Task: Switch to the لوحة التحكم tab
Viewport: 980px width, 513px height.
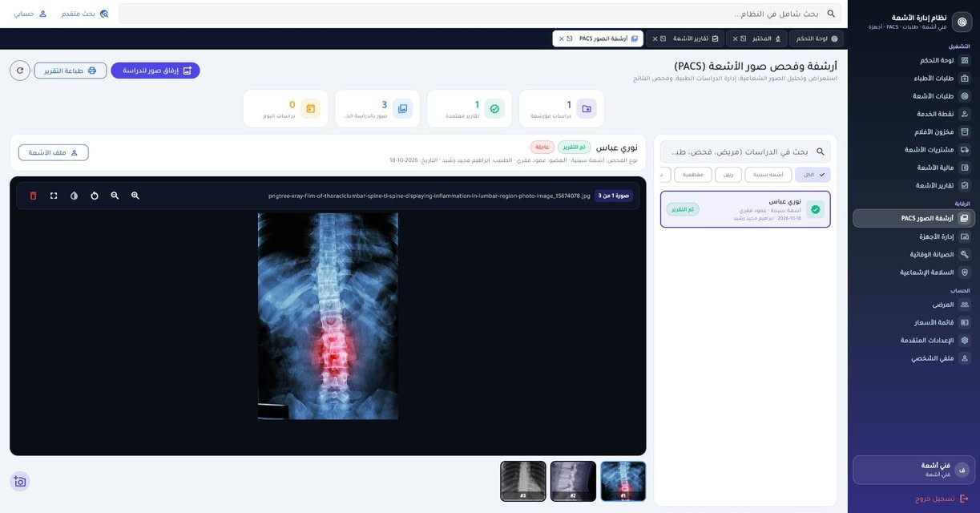Action: (x=817, y=38)
